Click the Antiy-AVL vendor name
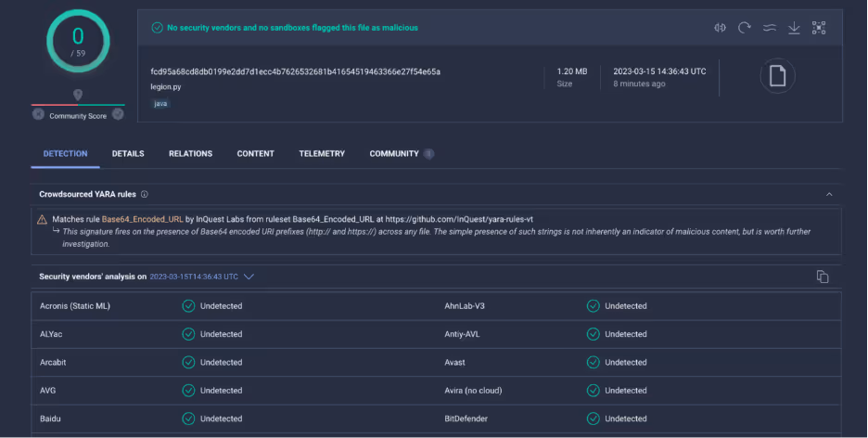868x438 pixels. 462,334
